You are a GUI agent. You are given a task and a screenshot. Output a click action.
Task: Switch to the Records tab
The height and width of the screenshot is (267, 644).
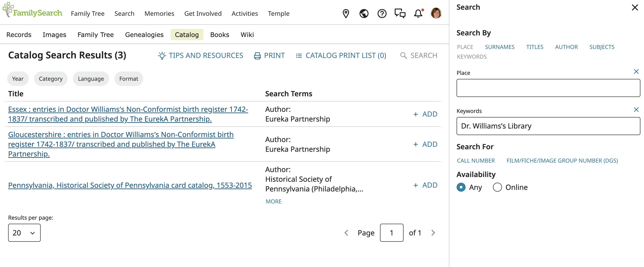(19, 35)
